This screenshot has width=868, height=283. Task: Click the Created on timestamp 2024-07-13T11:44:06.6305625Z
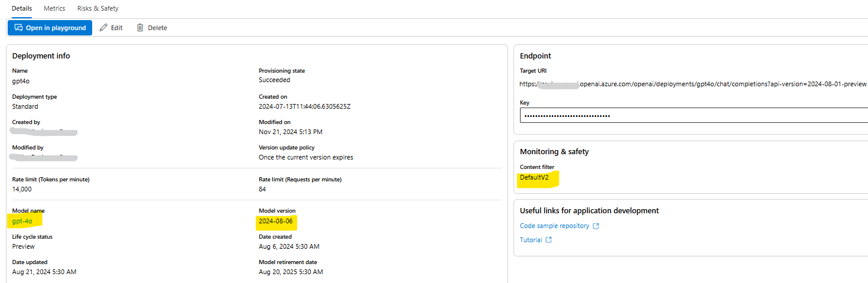tap(305, 106)
